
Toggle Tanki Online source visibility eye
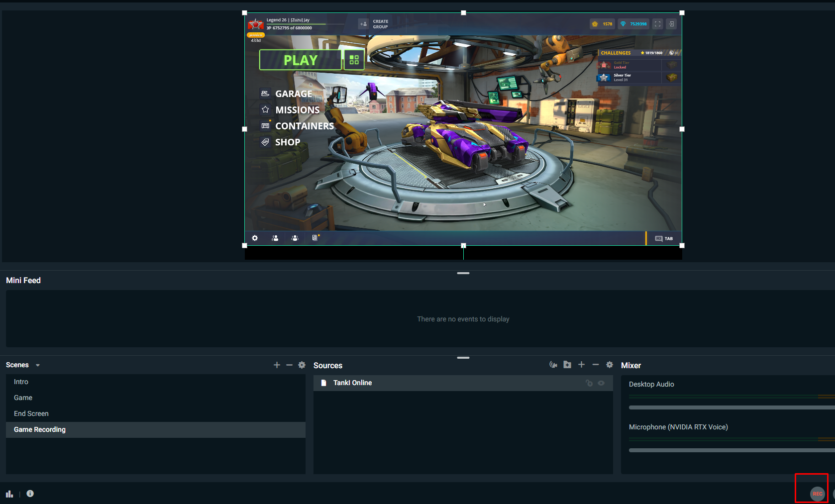(601, 383)
